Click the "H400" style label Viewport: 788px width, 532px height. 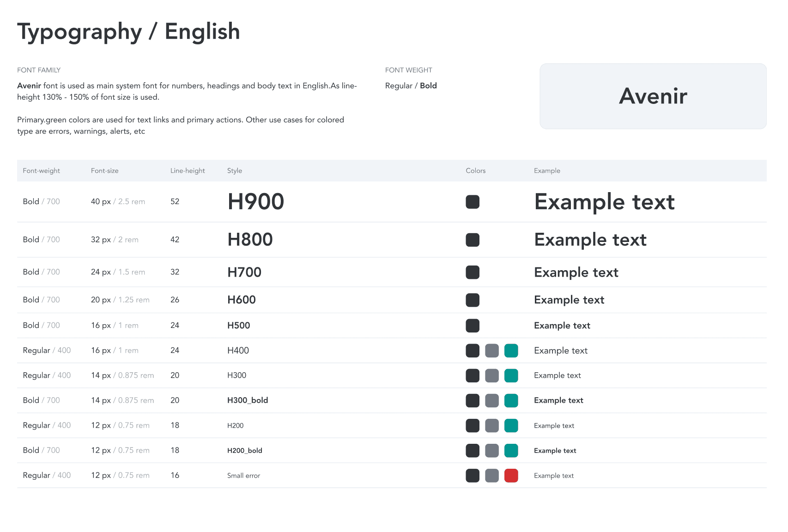point(238,351)
